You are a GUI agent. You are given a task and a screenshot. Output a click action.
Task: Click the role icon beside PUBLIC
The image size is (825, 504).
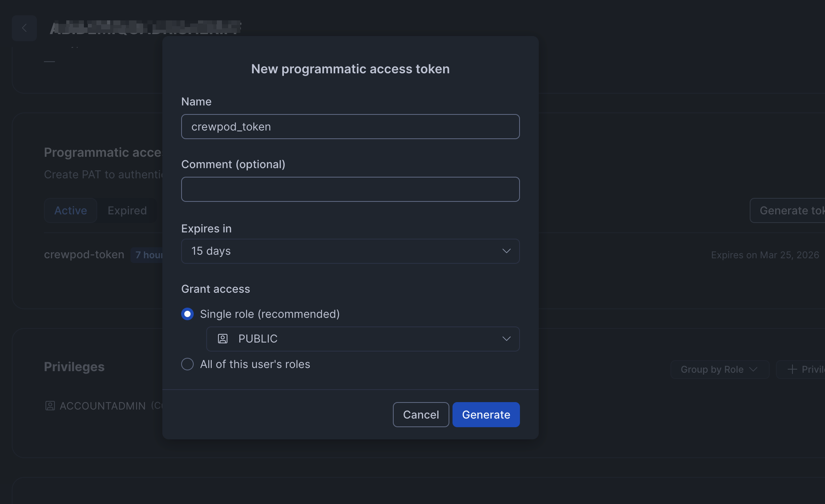pyautogui.click(x=223, y=339)
